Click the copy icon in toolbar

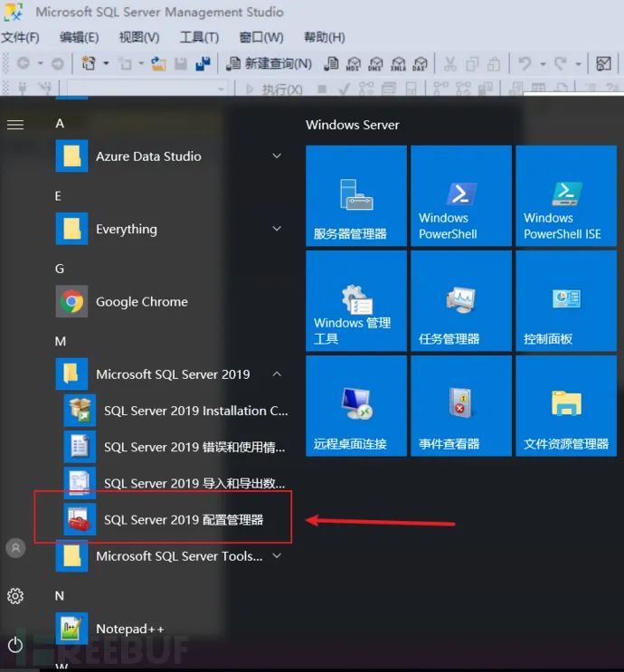click(x=472, y=63)
